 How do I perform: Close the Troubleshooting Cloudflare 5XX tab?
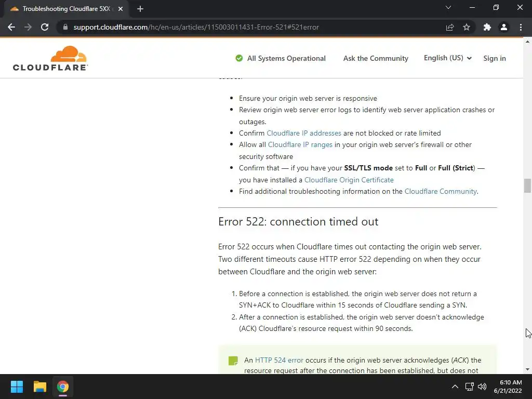pyautogui.click(x=121, y=9)
